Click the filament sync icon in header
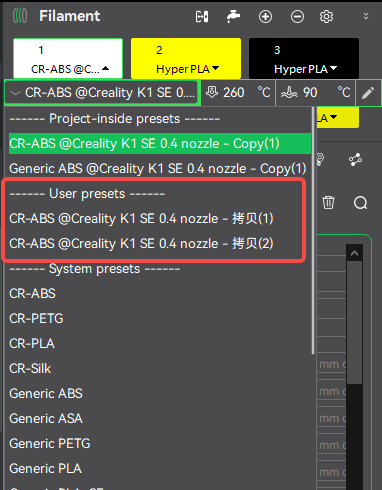 [202, 16]
